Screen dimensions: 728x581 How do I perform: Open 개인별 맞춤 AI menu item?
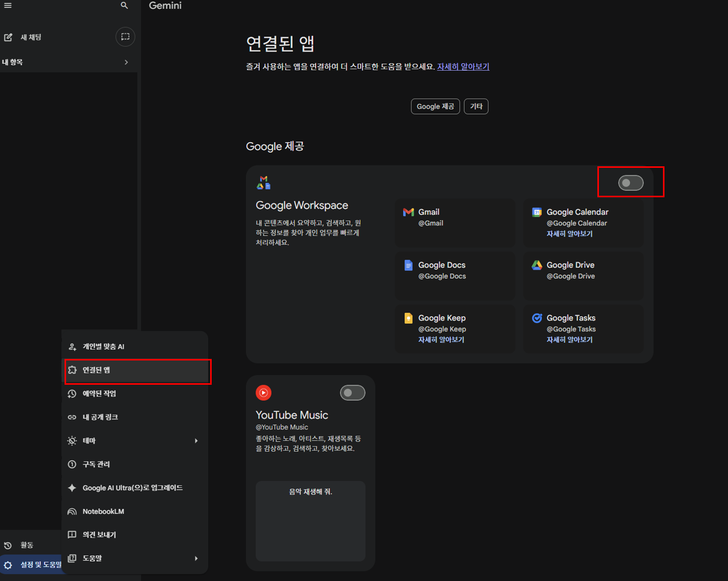point(135,347)
